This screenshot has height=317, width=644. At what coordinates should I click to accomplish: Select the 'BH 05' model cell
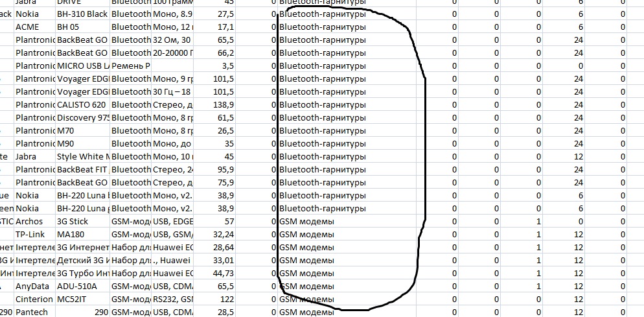tap(82, 27)
